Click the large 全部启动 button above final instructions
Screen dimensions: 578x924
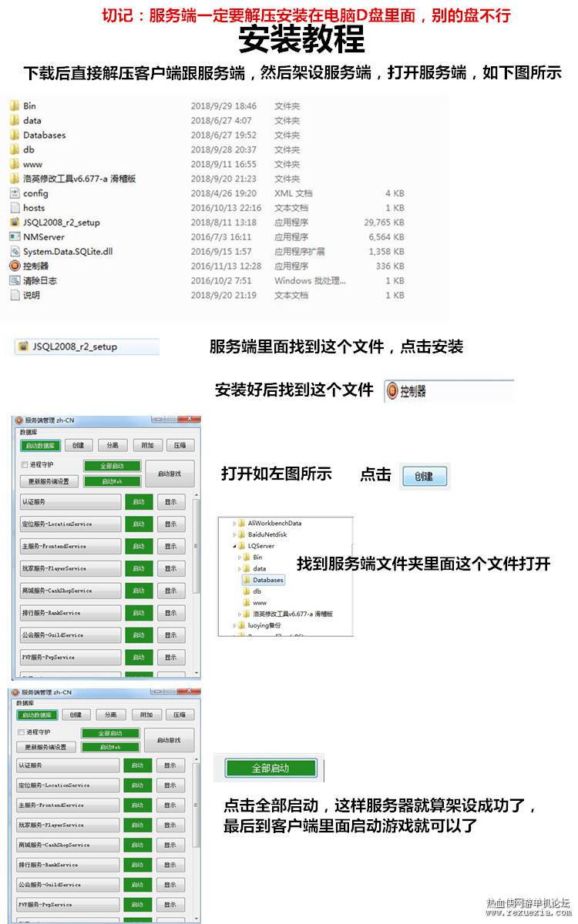[x=271, y=768]
